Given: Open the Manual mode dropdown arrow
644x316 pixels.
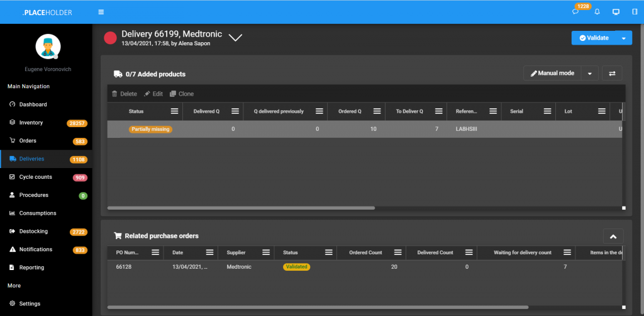Looking at the screenshot, I should coord(589,74).
